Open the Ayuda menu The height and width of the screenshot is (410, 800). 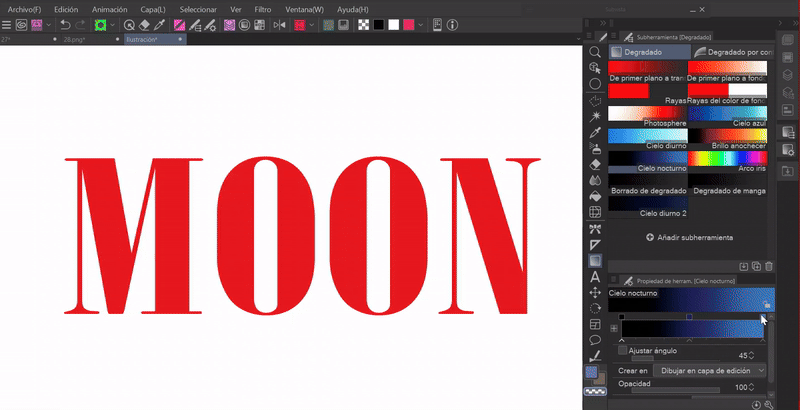[x=353, y=9]
